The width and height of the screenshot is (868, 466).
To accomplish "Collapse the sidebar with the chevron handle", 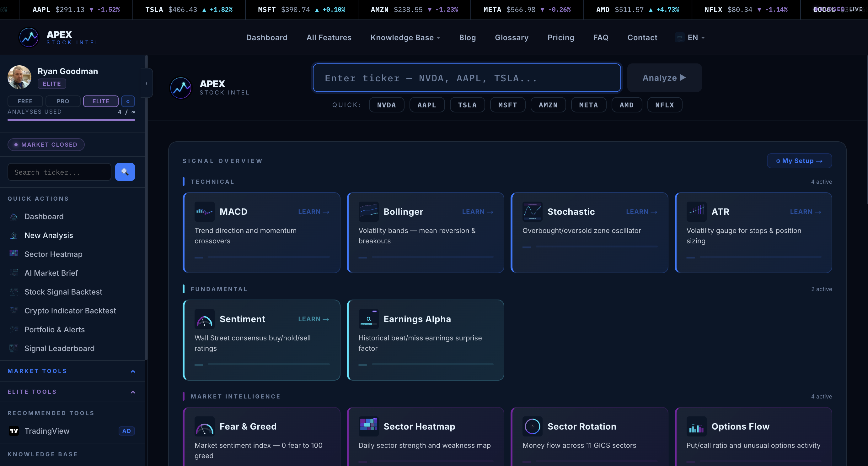I will click(x=147, y=83).
